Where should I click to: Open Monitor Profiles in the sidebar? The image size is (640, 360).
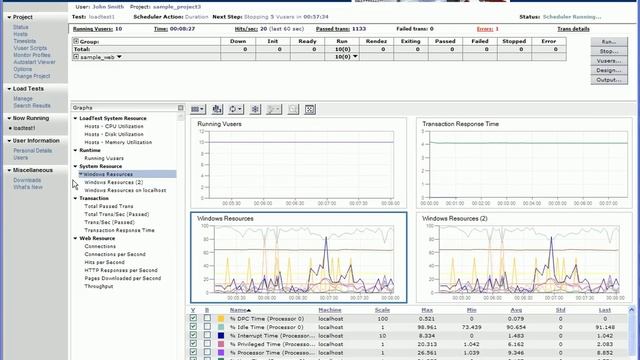pos(32,55)
